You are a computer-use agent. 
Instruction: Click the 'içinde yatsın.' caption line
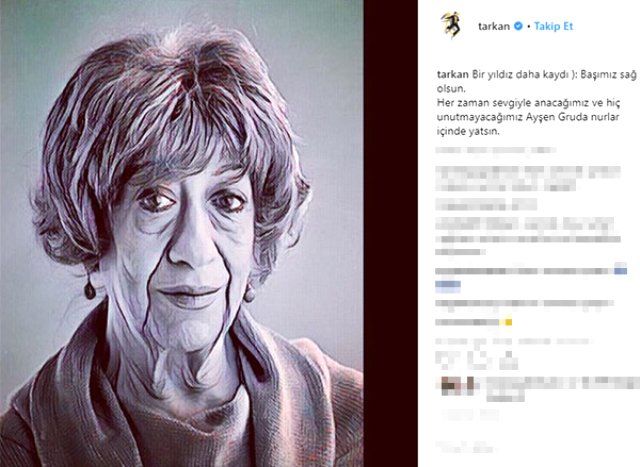(468, 131)
